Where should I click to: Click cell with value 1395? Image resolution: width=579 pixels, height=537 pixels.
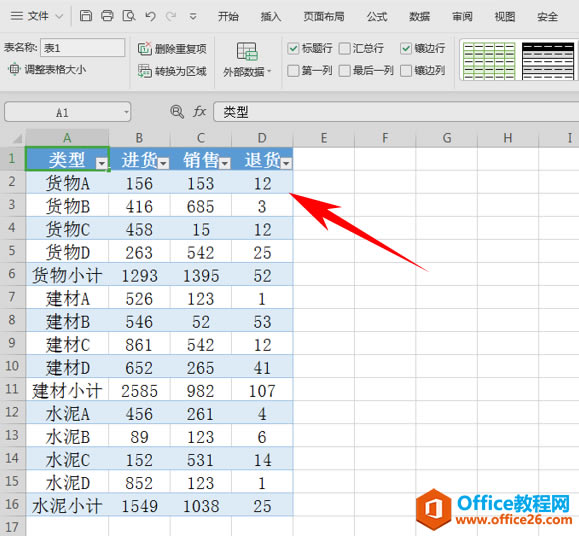tap(201, 275)
